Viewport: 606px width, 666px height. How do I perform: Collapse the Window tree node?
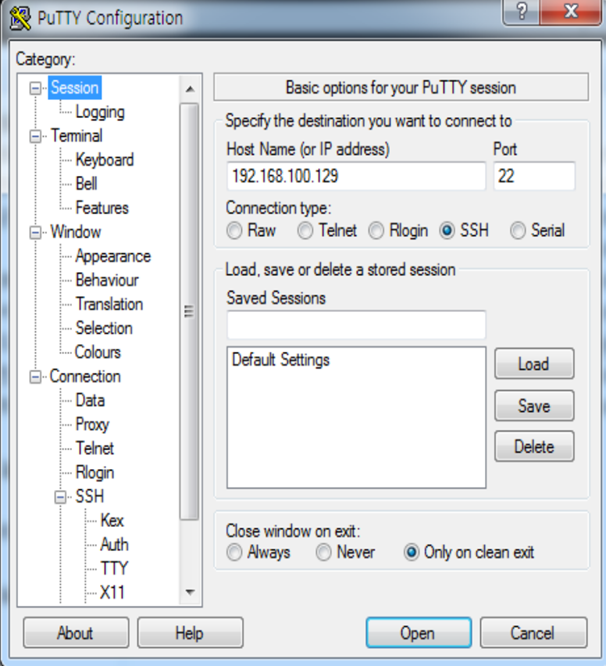tap(36, 232)
